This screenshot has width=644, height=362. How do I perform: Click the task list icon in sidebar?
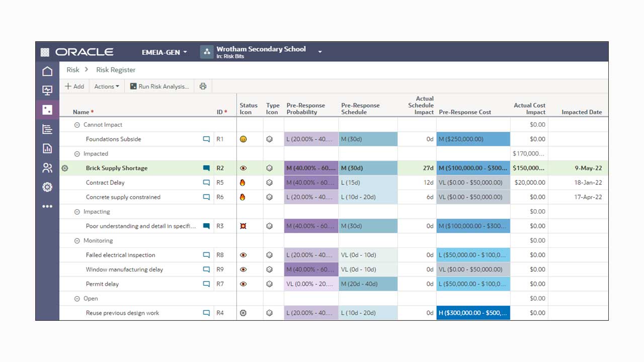pyautogui.click(x=47, y=129)
